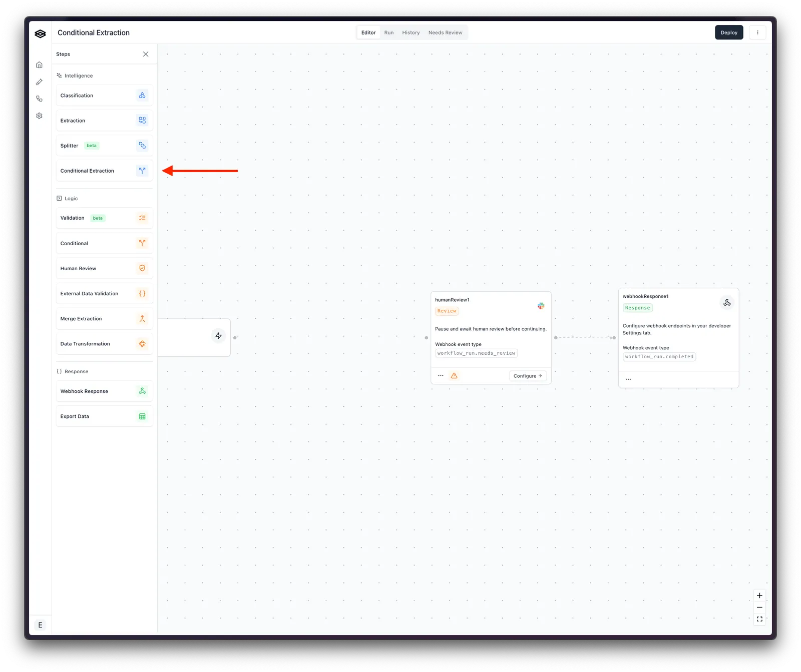801x672 pixels.
Task: Click the Review tag on humanReview1
Action: pyautogui.click(x=447, y=311)
